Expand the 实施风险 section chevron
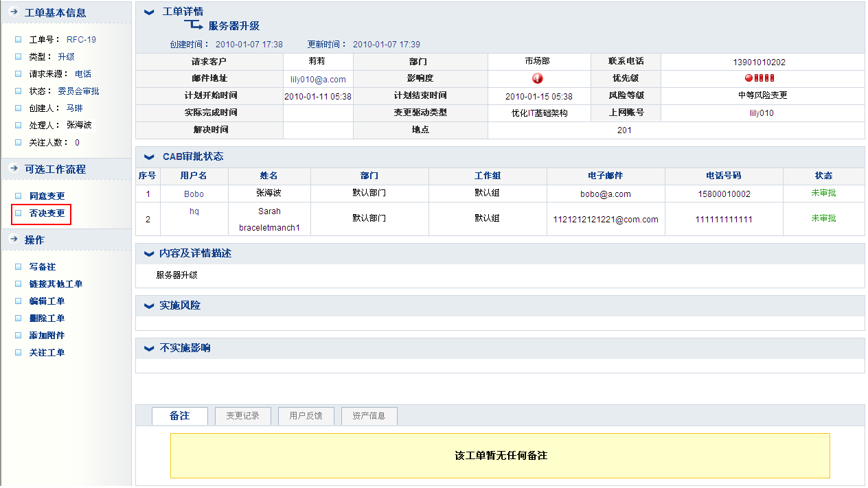 coord(149,306)
